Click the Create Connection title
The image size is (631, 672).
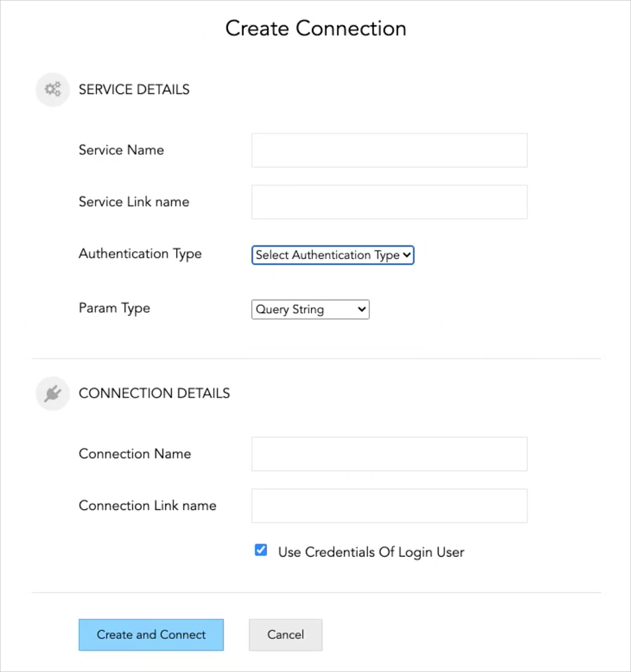(316, 28)
